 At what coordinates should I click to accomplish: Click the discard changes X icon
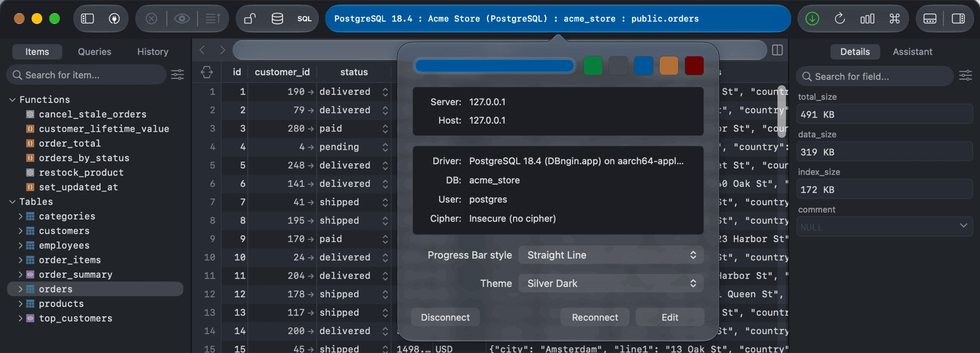(x=151, y=18)
